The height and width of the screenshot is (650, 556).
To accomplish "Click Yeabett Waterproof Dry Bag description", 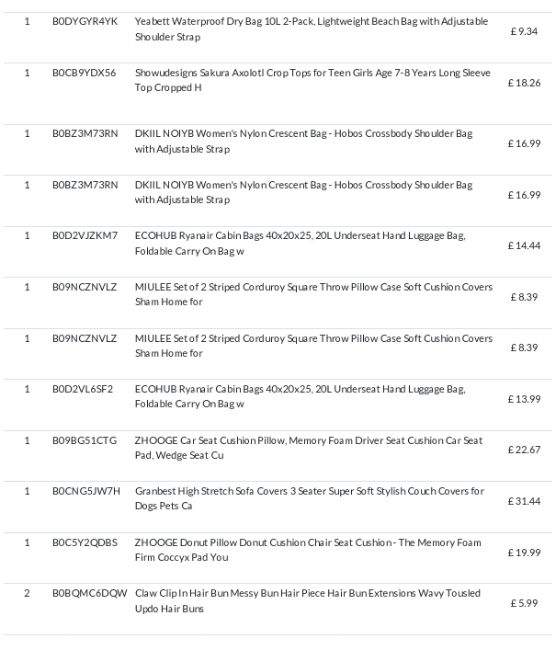I will click(311, 29).
